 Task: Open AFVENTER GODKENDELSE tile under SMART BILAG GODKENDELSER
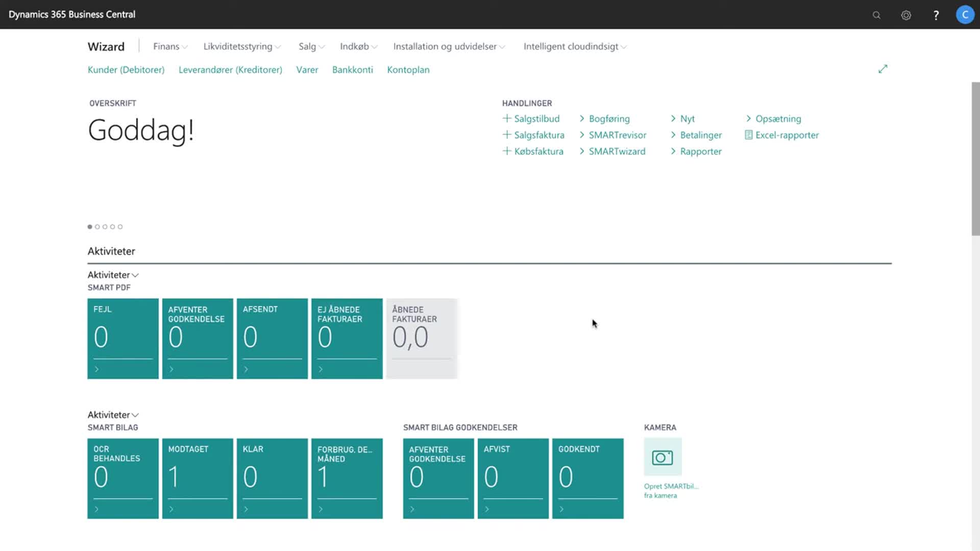(438, 479)
